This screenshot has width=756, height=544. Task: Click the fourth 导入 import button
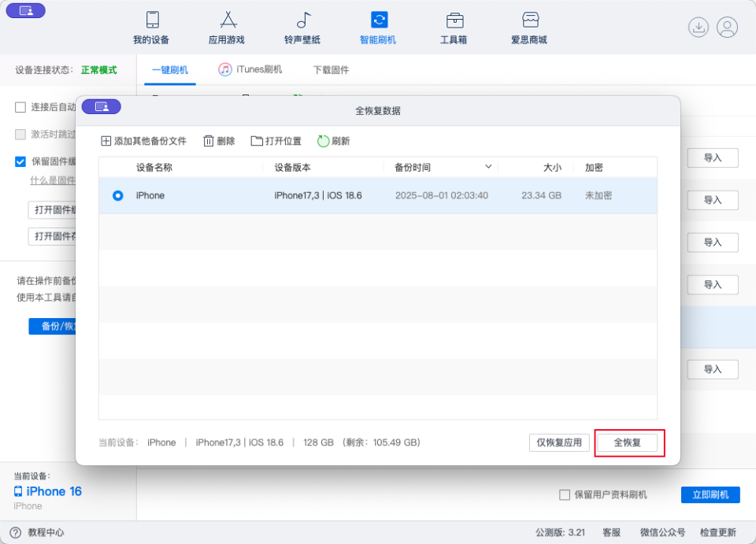click(713, 285)
